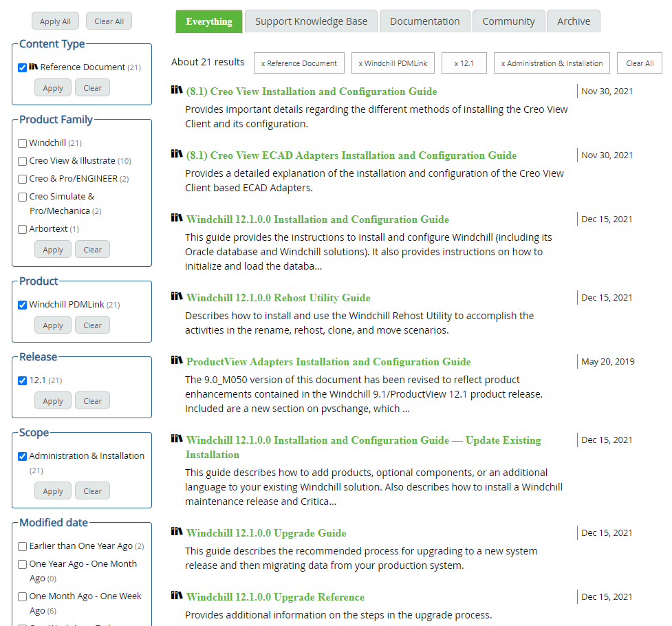Click Clear All next to filter chips
Image resolution: width=672 pixels, height=626 pixels.
pos(640,63)
